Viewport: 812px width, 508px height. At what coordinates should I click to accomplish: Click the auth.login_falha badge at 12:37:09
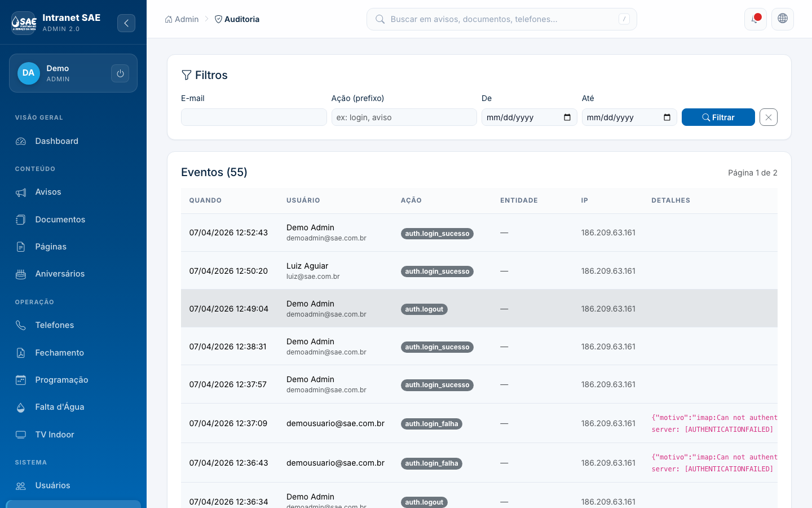coord(431,424)
